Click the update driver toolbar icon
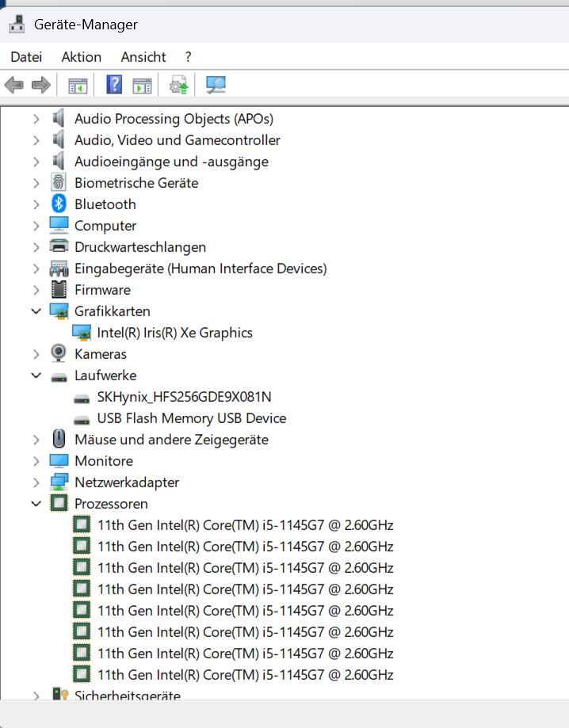The height and width of the screenshot is (728, 569). [179, 85]
